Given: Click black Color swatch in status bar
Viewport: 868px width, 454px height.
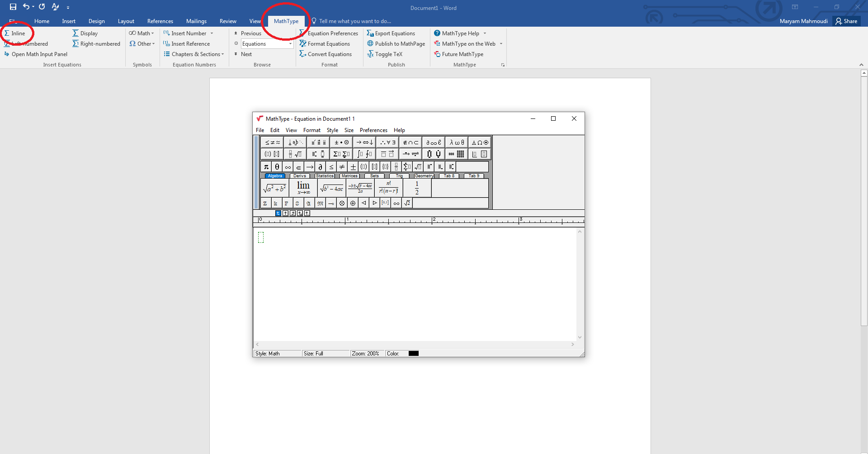Looking at the screenshot, I should 414,354.
